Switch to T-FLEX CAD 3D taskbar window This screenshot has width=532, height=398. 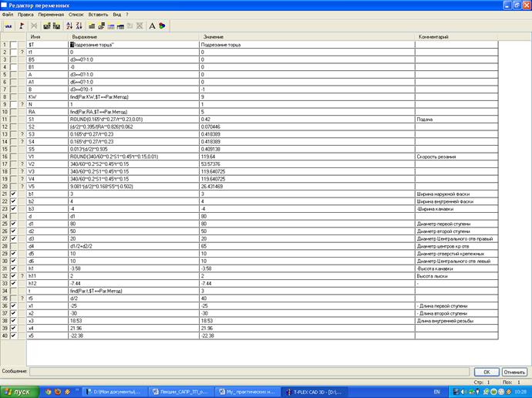tap(315, 392)
